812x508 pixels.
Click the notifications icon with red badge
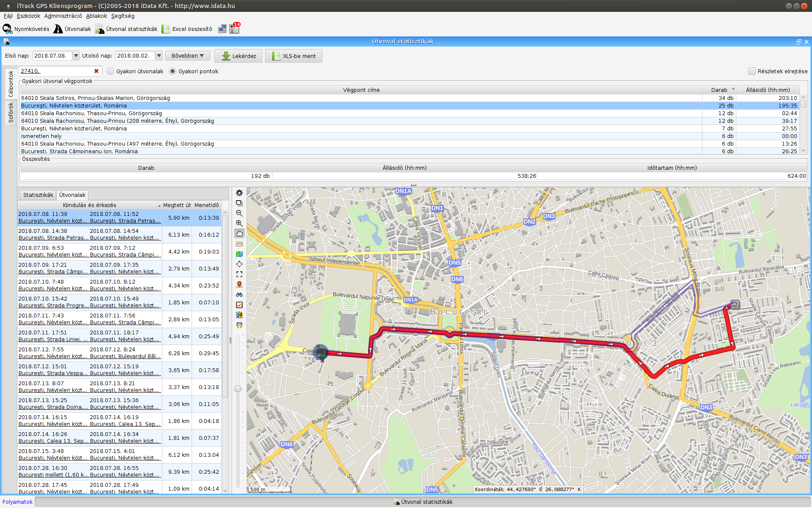click(235, 28)
